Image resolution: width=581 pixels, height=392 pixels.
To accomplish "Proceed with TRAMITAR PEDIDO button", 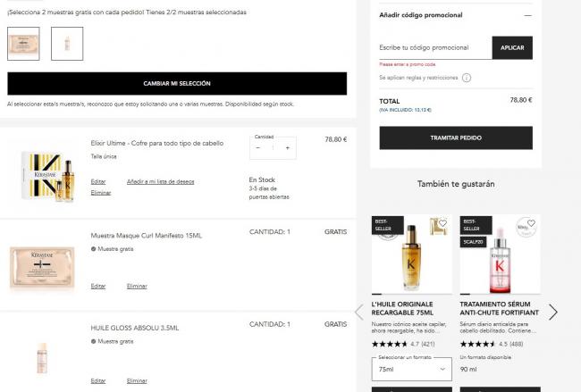I will point(456,138).
